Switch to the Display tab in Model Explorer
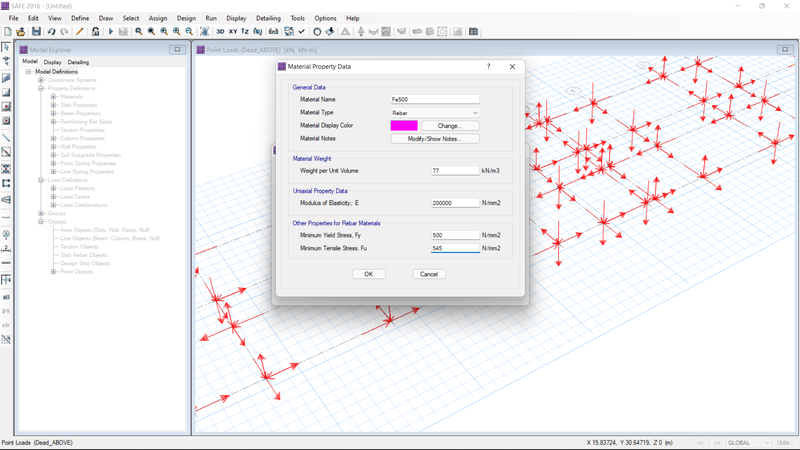800x450 pixels. (53, 62)
